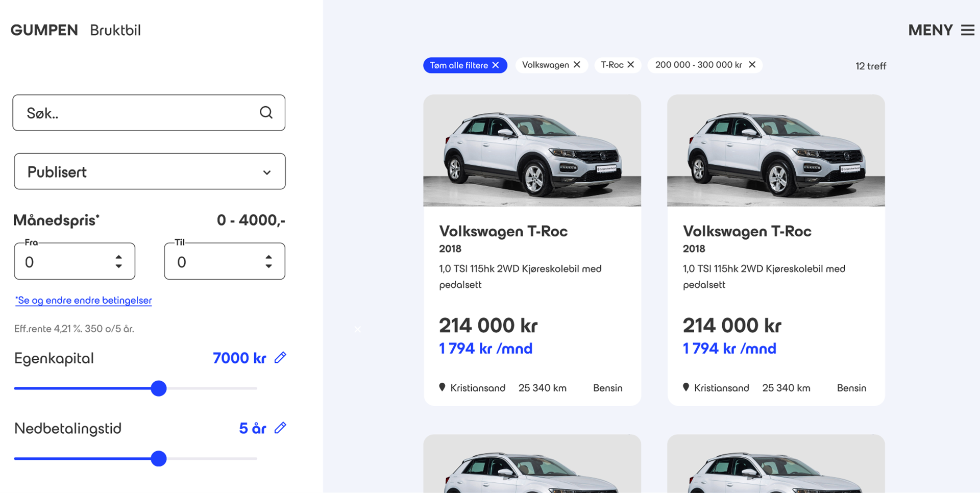Remove the T-Roc filter chip
980x494 pixels.
click(x=631, y=65)
